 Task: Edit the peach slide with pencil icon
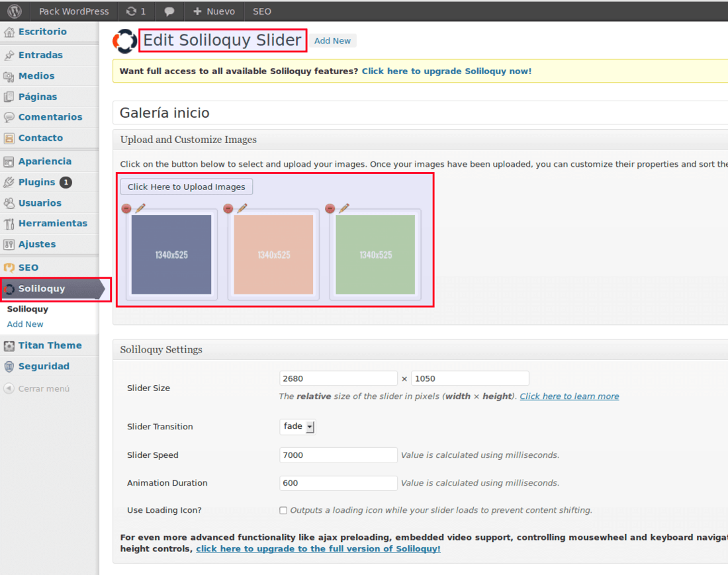tap(242, 208)
